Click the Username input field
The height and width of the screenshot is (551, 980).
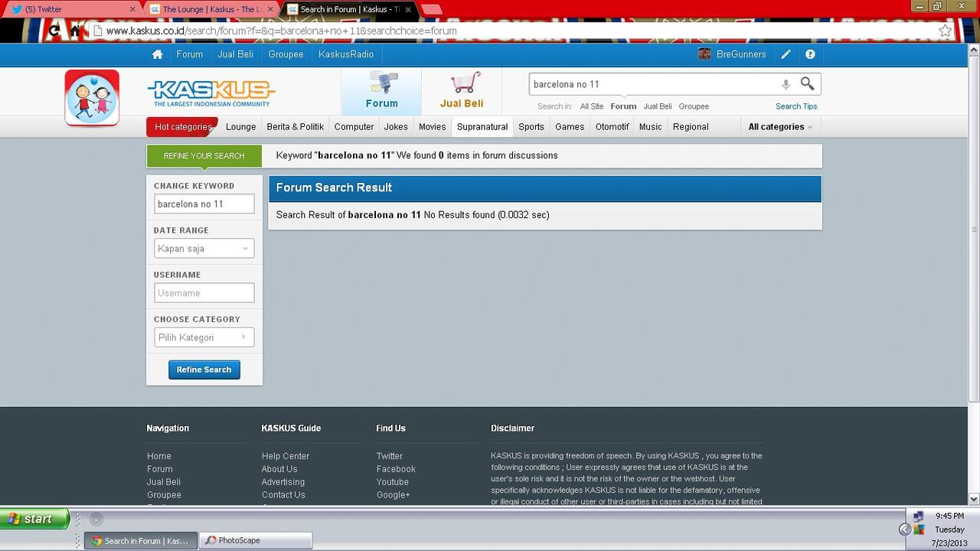(204, 293)
